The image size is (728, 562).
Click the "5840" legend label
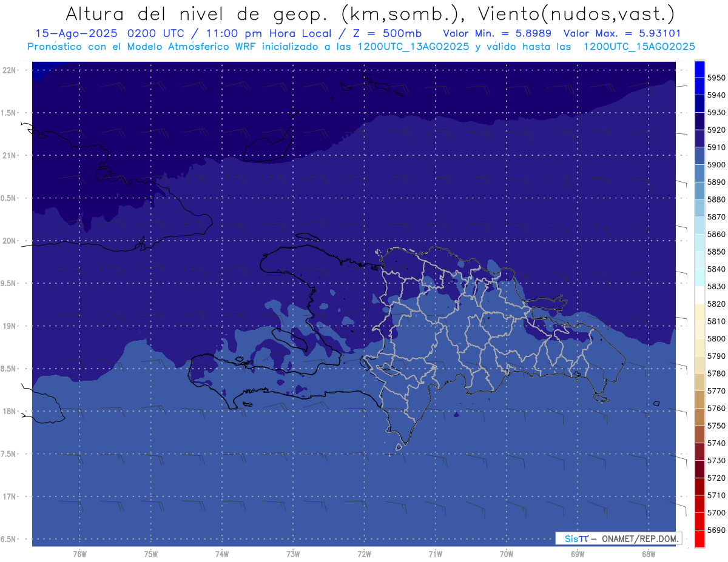point(716,269)
